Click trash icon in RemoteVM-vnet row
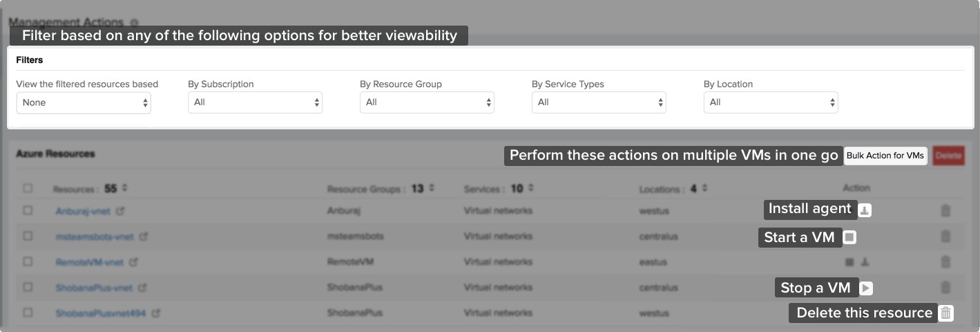 [945, 262]
